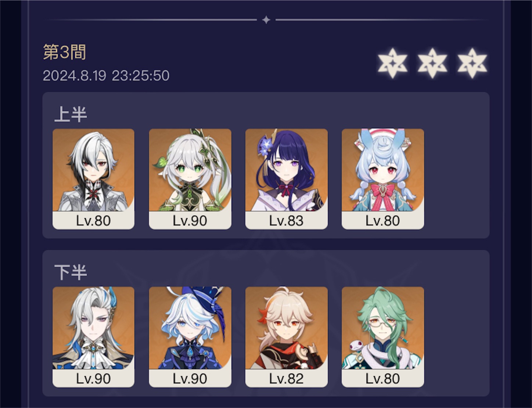Click the Lv.83 level badge
The image size is (532, 408).
[x=286, y=221]
